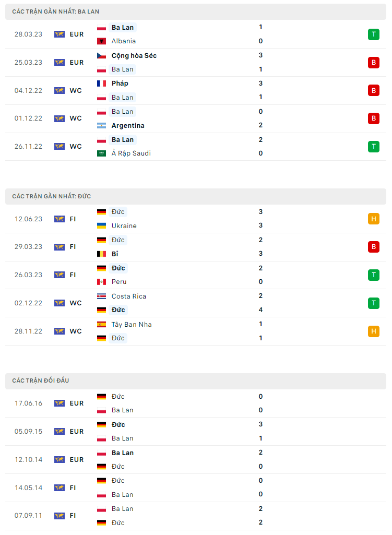Click the orange H badge for Đức vs Ukraine
The width and height of the screenshot is (392, 535).
[373, 219]
